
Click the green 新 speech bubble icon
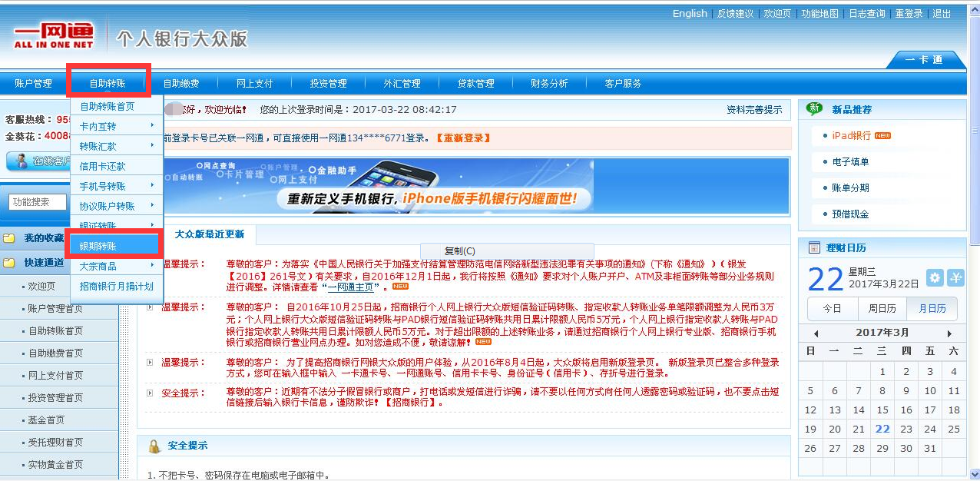pos(814,109)
